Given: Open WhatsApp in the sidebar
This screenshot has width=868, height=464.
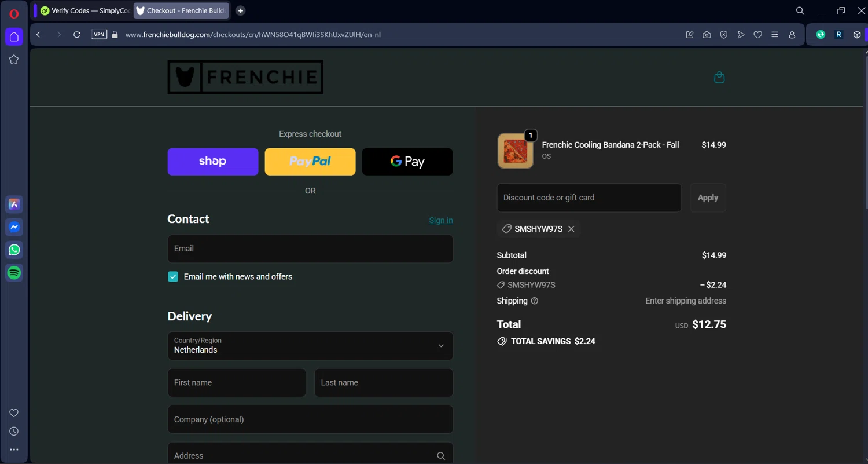Looking at the screenshot, I should click(x=14, y=250).
